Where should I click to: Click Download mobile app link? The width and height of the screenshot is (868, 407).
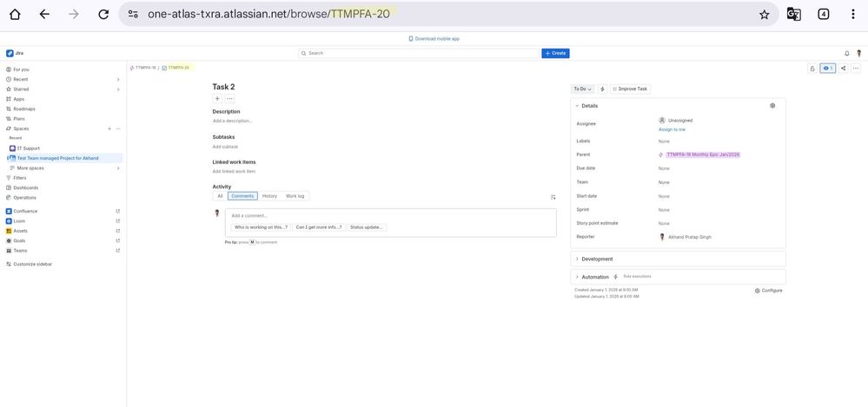(x=434, y=39)
